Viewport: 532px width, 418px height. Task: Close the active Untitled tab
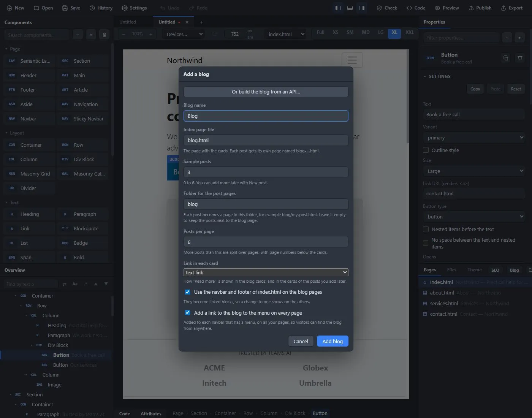pyautogui.click(x=187, y=22)
